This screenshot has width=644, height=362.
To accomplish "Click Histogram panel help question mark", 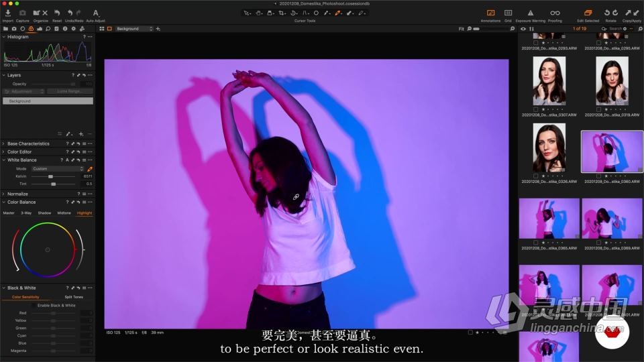I will (x=85, y=37).
